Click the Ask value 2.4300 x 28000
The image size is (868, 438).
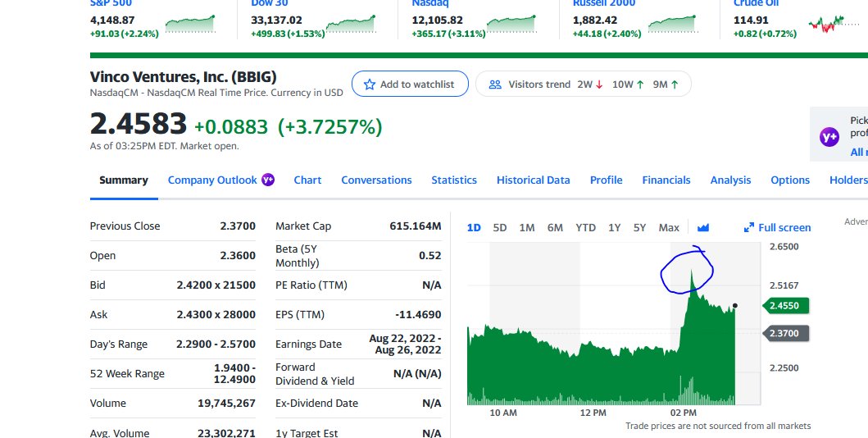(216, 314)
